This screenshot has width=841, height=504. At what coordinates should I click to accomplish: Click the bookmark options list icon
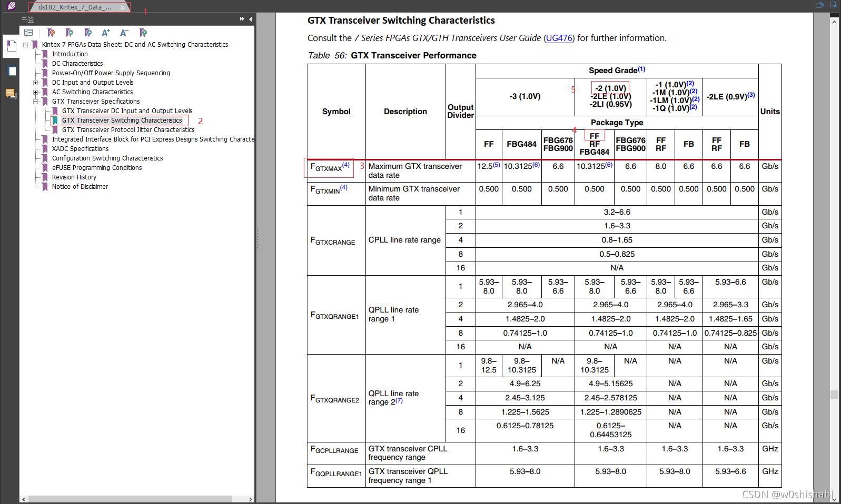click(x=28, y=33)
